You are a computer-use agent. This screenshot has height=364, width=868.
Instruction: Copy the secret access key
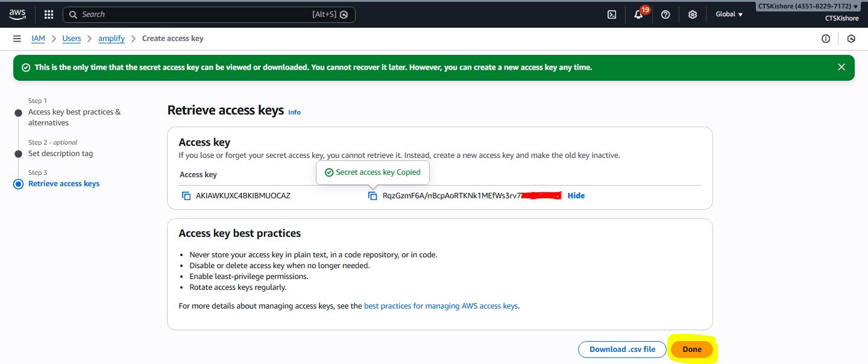tap(373, 196)
